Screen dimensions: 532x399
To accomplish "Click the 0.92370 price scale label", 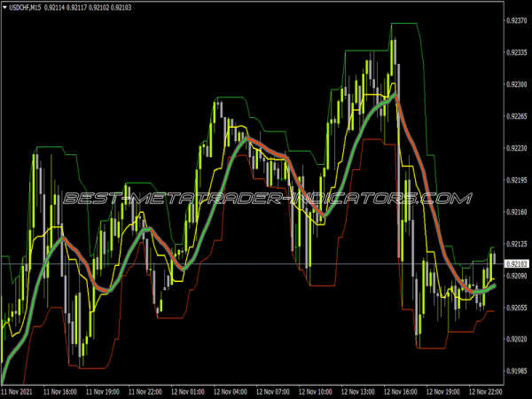I will (x=517, y=20).
